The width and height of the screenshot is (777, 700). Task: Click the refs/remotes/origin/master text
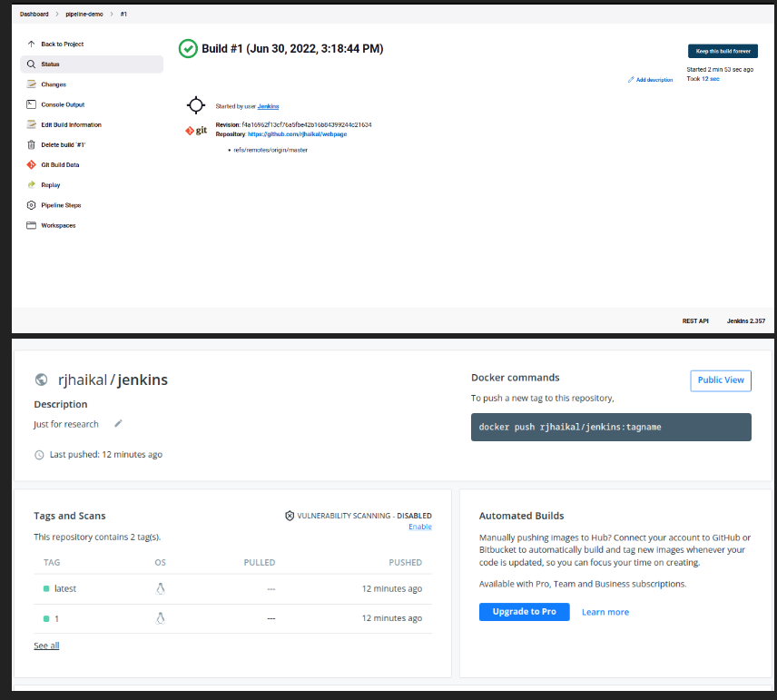[270, 150]
